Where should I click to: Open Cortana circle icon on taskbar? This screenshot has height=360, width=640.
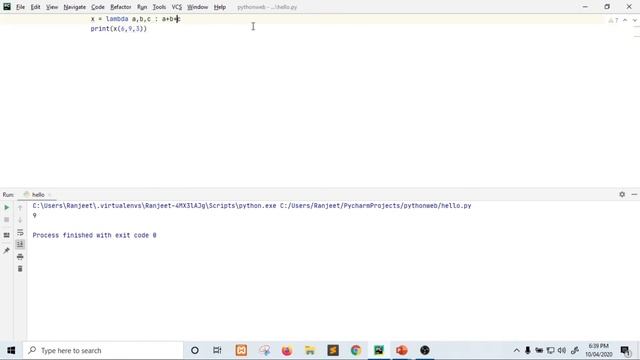195,350
